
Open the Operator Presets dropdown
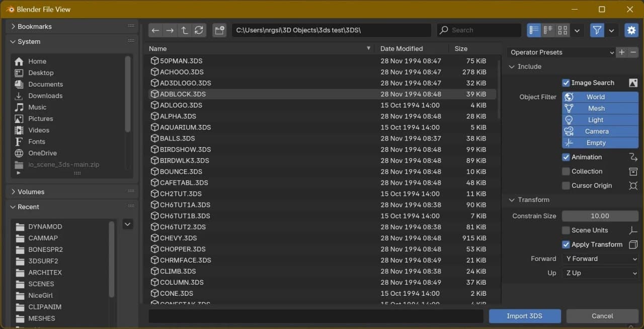click(x=561, y=52)
